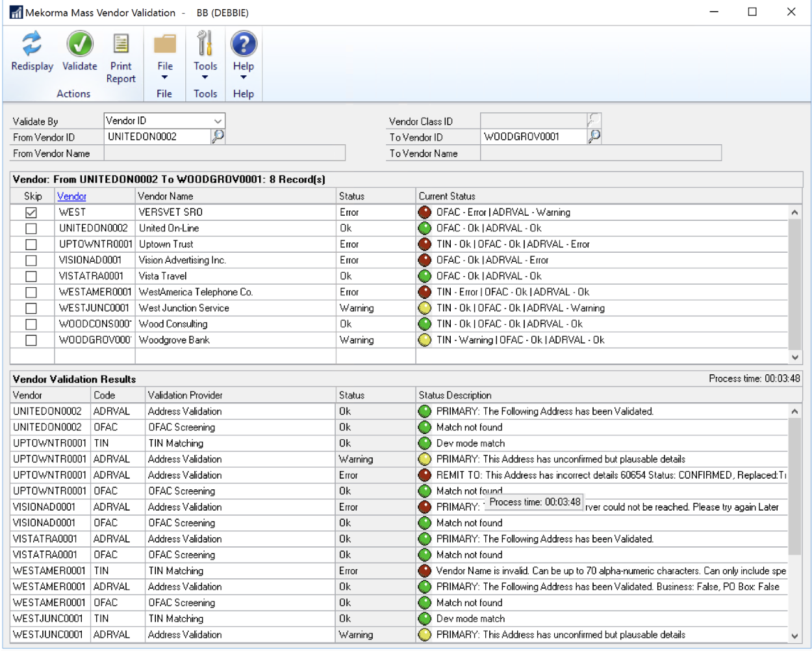The width and height of the screenshot is (812, 651).
Task: Click green icon on UNITEDON0002 ADRVAL result row
Action: coord(425,411)
